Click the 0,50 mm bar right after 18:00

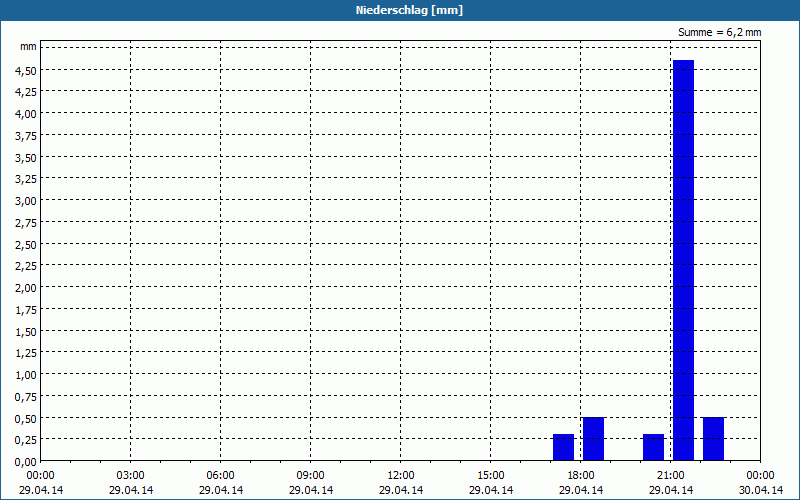(593, 439)
